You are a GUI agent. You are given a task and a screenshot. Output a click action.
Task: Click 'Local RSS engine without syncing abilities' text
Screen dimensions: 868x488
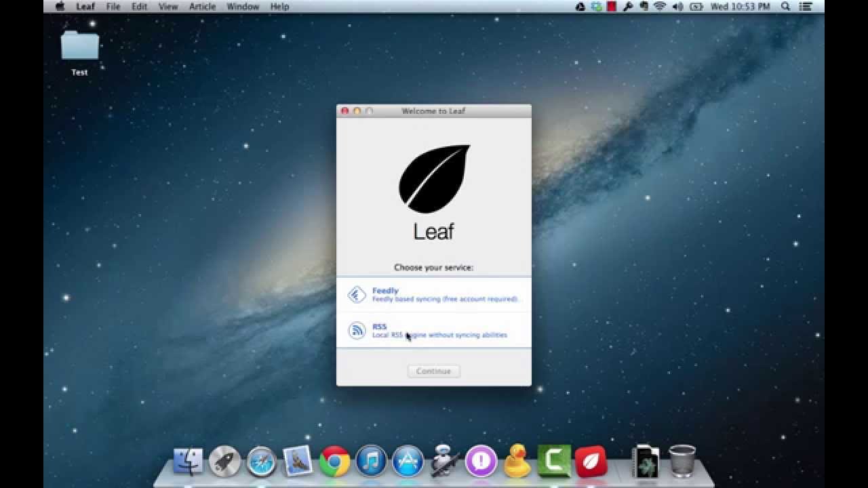(439, 335)
